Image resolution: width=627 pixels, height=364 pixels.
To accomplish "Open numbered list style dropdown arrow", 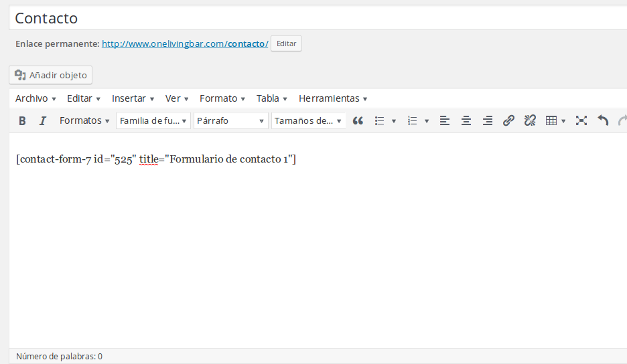I will click(426, 121).
